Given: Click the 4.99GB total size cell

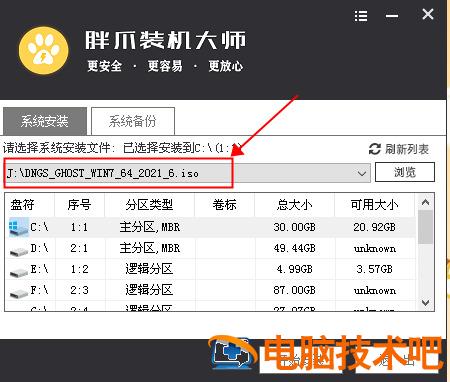Looking at the screenshot, I should pos(294,269).
